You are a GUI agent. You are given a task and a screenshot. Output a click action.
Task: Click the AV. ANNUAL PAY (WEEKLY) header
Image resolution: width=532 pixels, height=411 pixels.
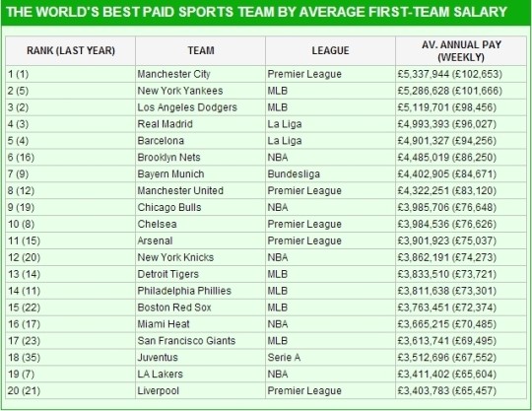[x=461, y=51]
